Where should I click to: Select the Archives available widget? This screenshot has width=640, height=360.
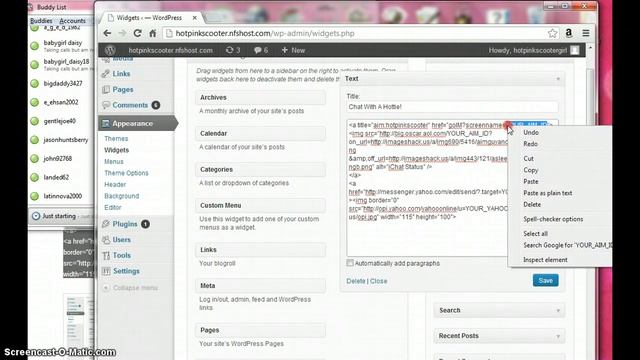tap(260, 98)
